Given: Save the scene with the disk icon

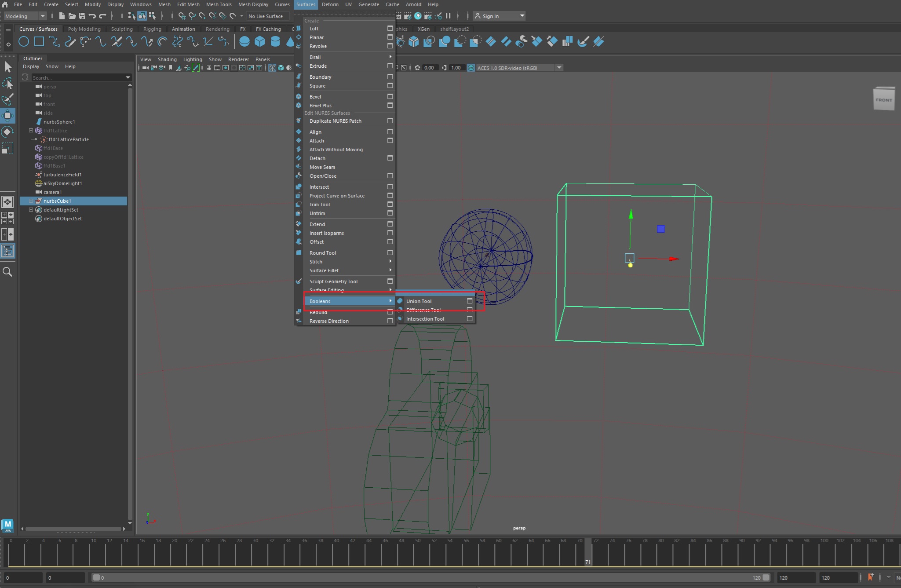Looking at the screenshot, I should (82, 16).
